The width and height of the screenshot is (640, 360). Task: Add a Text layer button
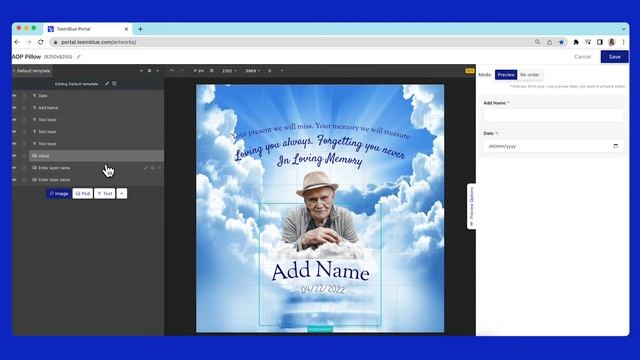(x=104, y=193)
